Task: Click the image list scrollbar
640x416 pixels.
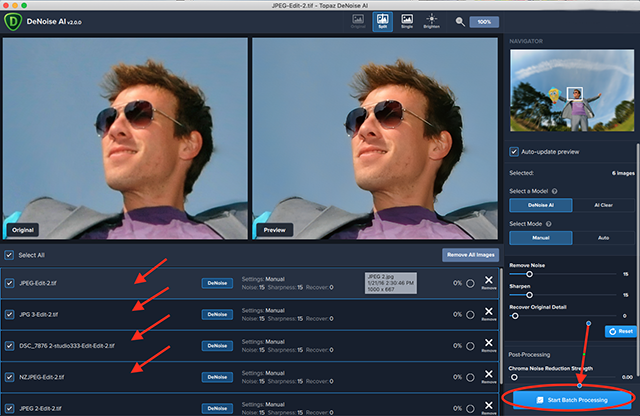Action: tap(501, 327)
